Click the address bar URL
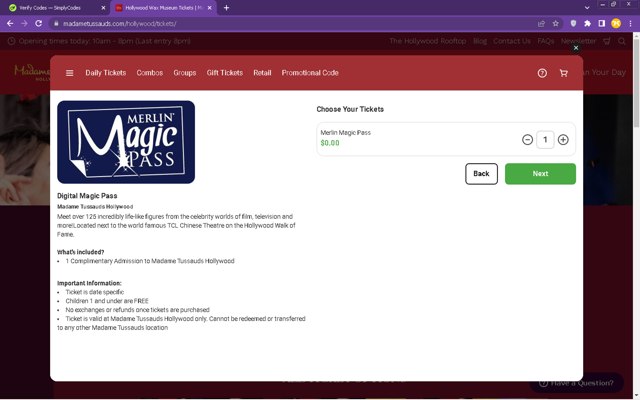 point(120,24)
